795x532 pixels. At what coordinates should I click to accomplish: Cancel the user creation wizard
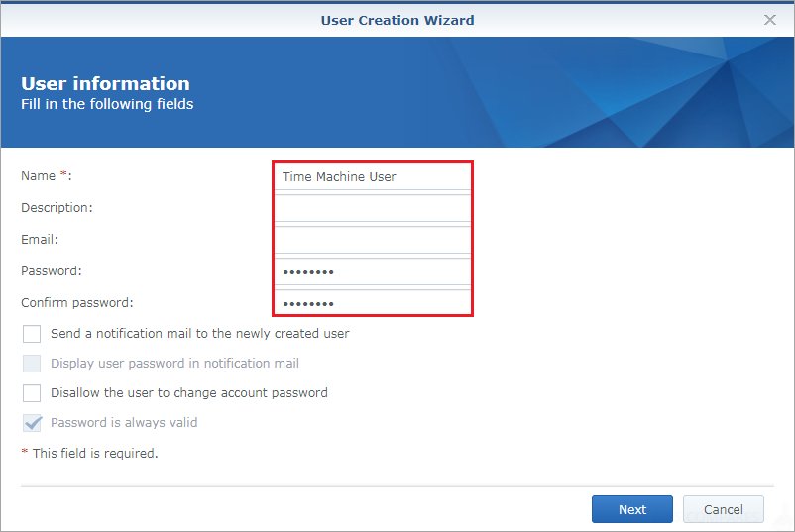724,509
